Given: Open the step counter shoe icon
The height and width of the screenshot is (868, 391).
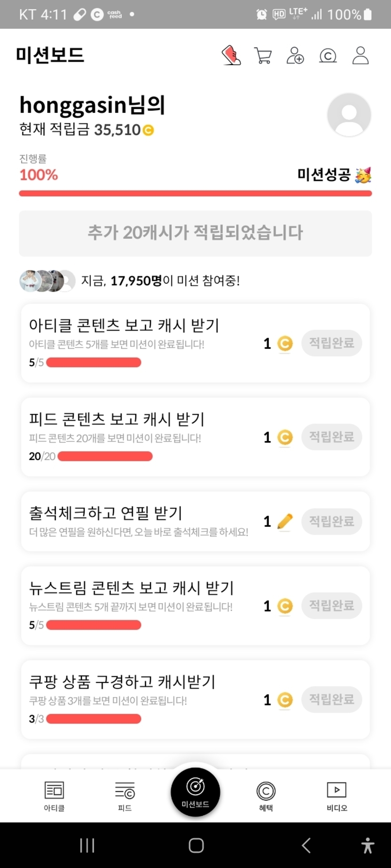Looking at the screenshot, I should pos(231,55).
